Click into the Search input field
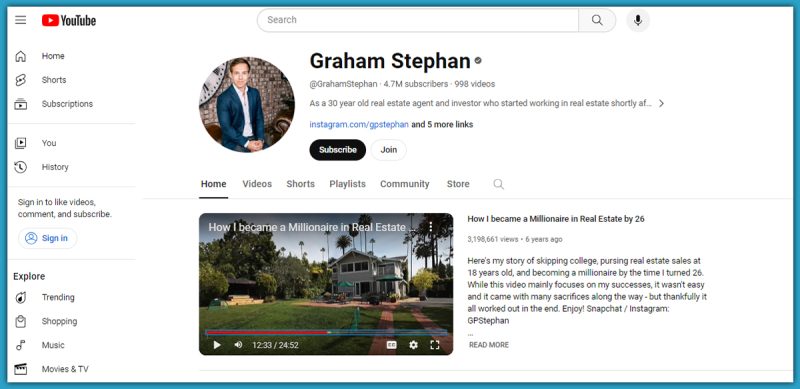 click(x=418, y=20)
